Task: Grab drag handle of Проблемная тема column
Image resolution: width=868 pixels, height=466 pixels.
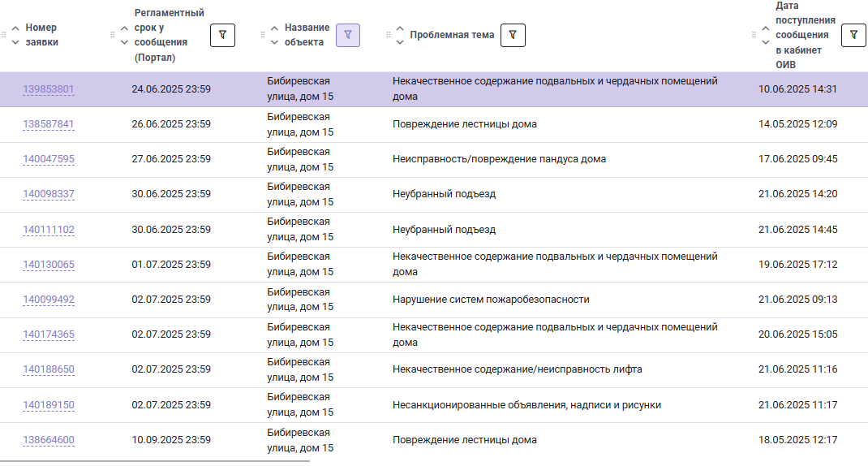Action: tap(388, 35)
